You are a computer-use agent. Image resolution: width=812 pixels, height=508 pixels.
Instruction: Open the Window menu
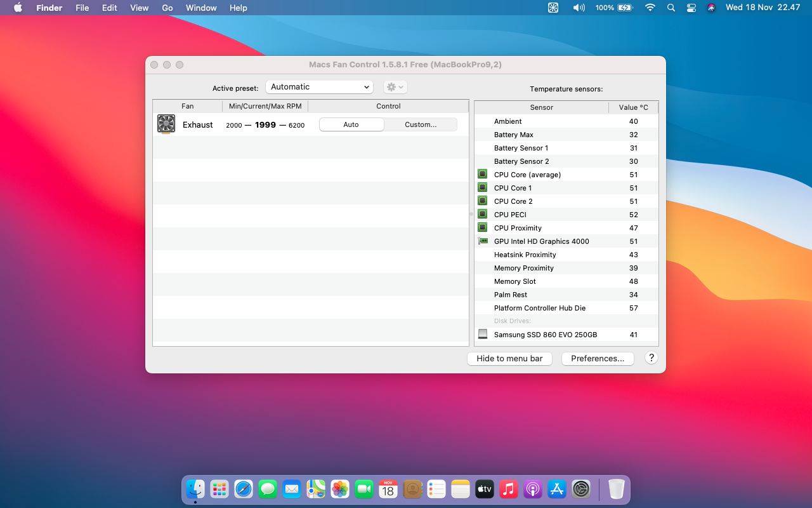[x=201, y=8]
